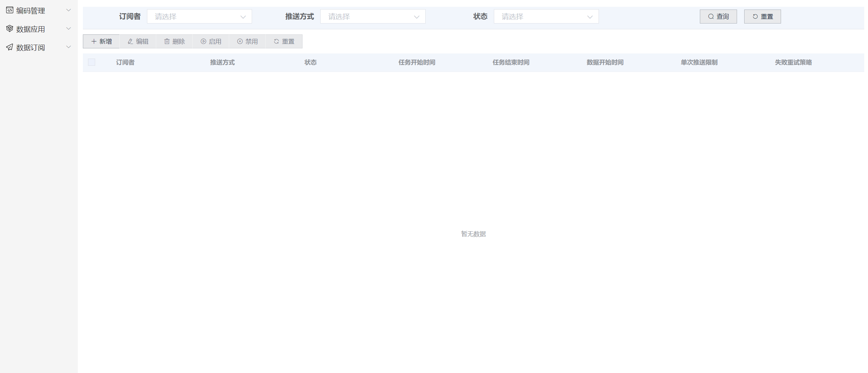Image resolution: width=868 pixels, height=373 pixels.
Task: Click the 暂无数据 empty placeholder text
Action: [x=473, y=234]
